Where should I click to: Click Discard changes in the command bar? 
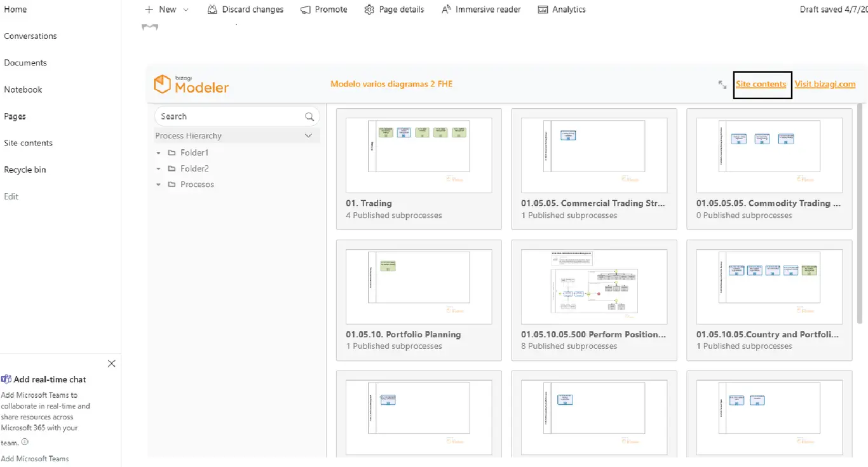click(x=245, y=10)
